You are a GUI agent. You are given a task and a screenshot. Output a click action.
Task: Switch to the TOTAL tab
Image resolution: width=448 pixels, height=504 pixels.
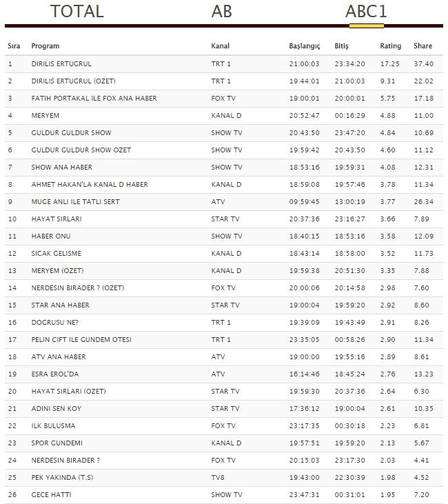77,12
